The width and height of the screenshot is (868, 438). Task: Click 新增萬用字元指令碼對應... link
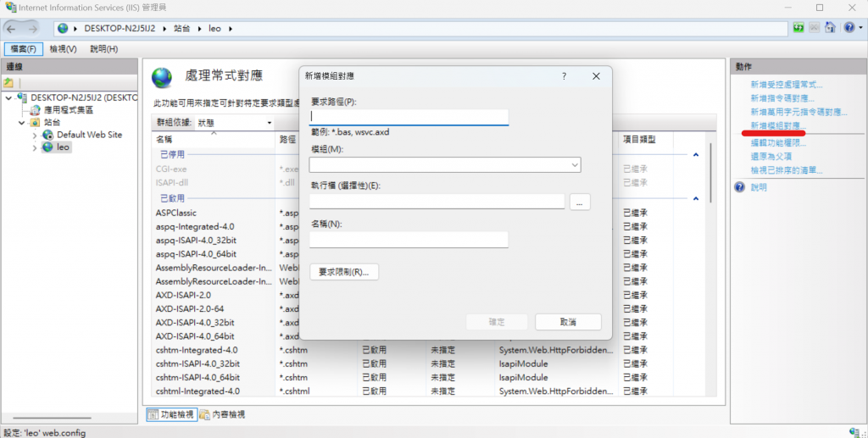click(798, 113)
